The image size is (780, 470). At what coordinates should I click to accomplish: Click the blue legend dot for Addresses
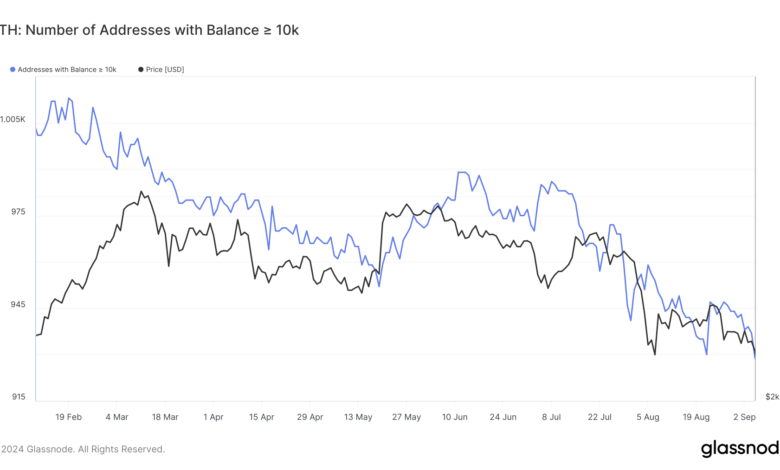point(12,69)
